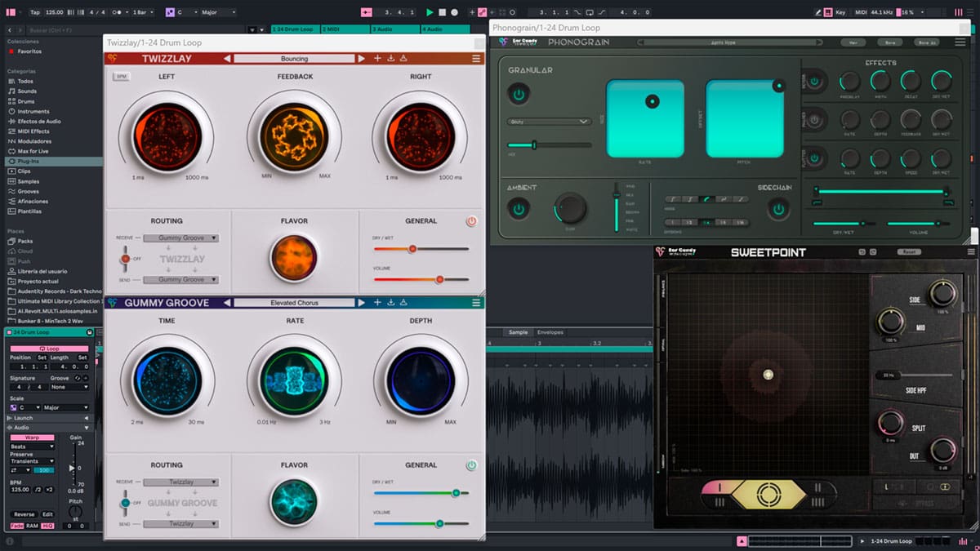
Task: Select the Drums browser category
Action: 26,101
